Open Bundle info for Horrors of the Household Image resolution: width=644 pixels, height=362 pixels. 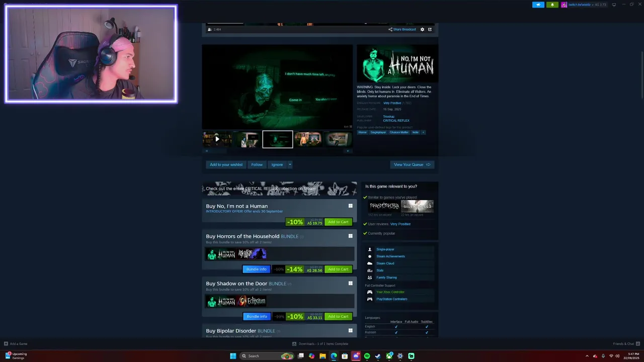pyautogui.click(x=257, y=269)
